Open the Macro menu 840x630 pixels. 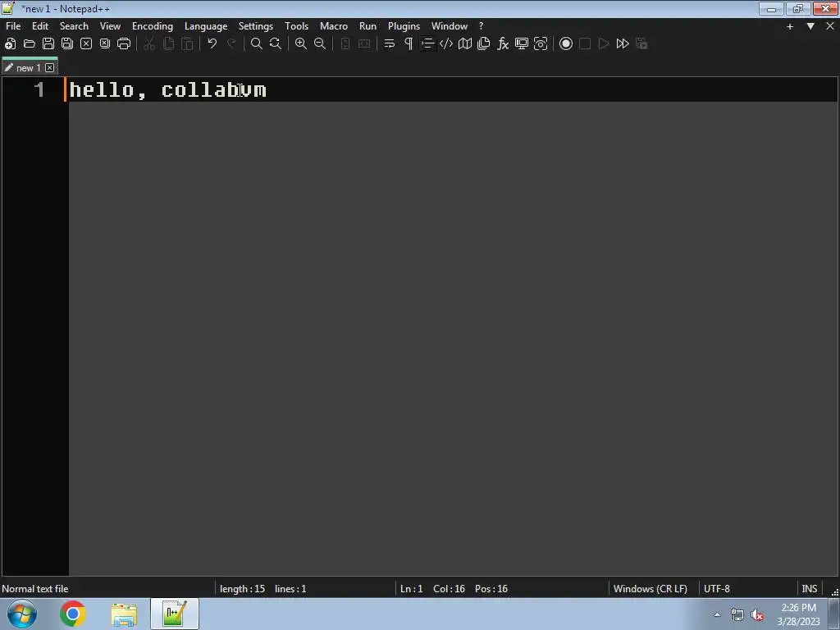pyautogui.click(x=334, y=26)
